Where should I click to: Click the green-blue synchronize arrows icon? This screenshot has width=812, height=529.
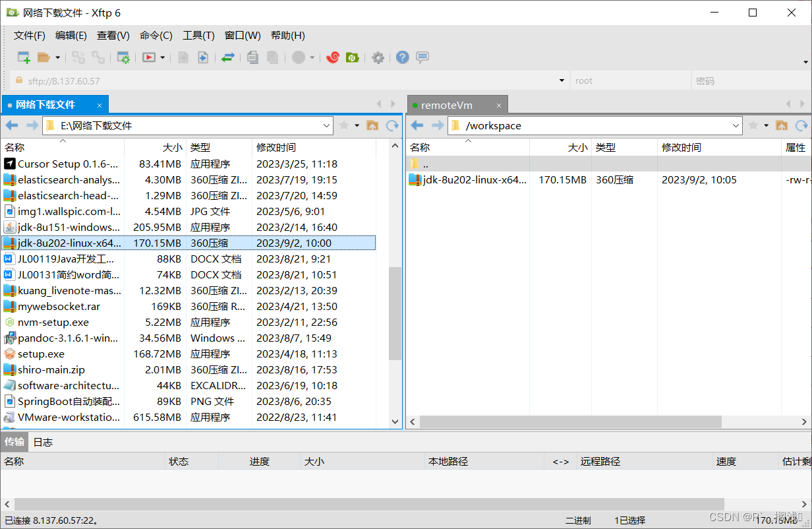pyautogui.click(x=227, y=57)
